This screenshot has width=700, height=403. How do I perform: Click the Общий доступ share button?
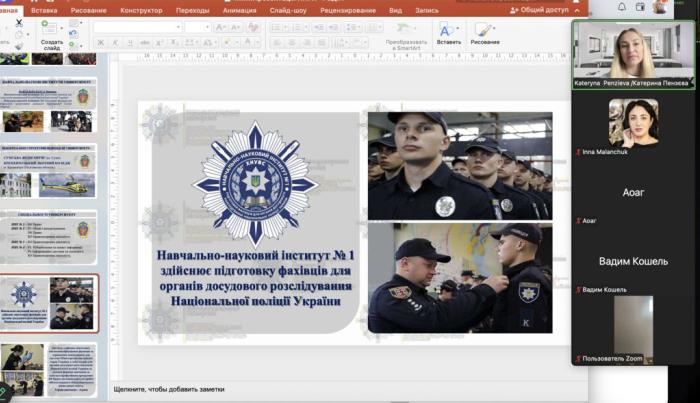point(539,10)
